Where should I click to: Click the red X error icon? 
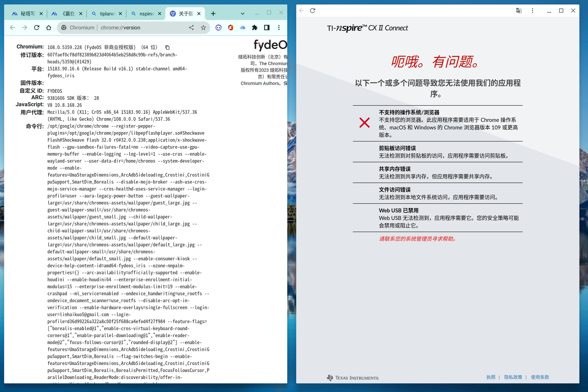point(364,123)
